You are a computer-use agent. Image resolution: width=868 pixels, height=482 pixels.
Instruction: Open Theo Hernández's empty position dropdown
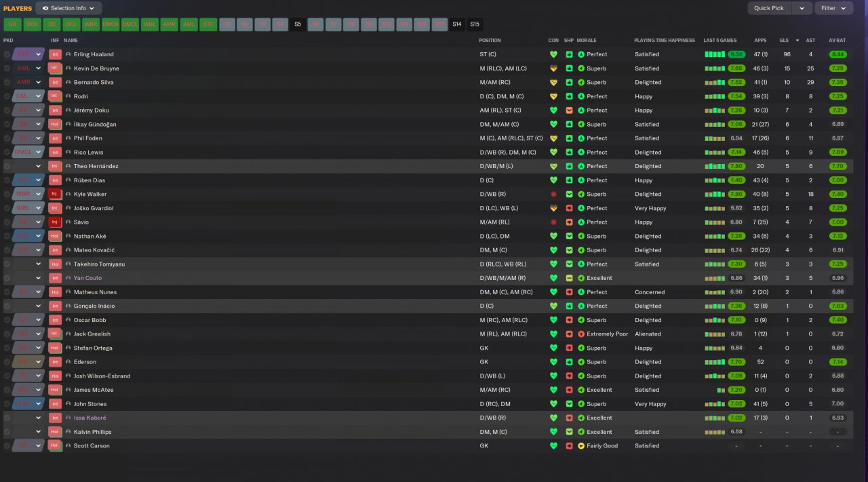[28, 166]
